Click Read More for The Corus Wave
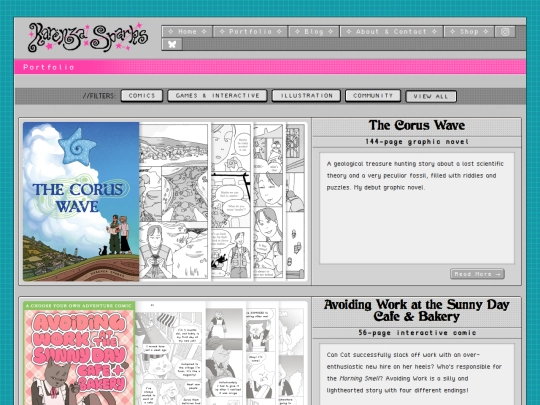The width and height of the screenshot is (540, 405). point(477,274)
